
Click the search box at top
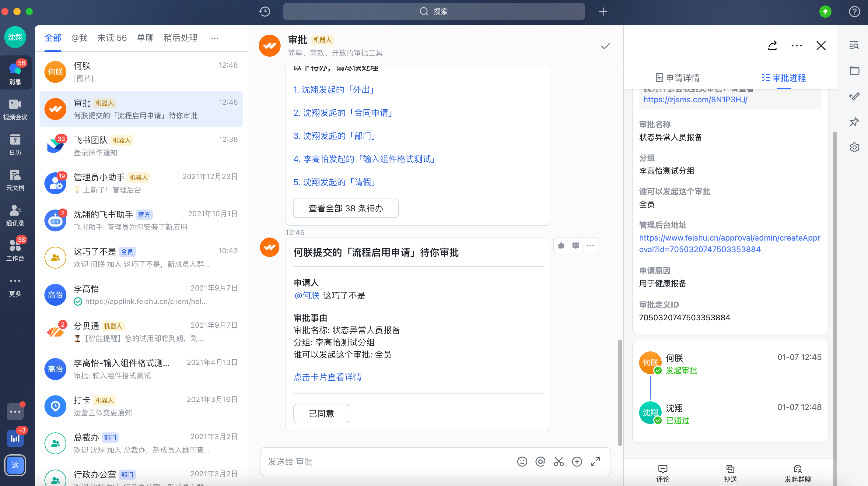pyautogui.click(x=434, y=12)
